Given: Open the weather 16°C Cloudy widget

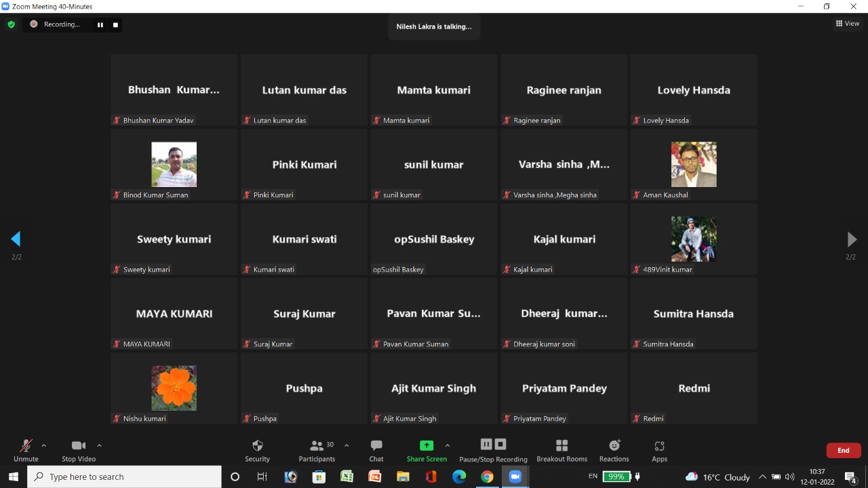Looking at the screenshot, I should (x=717, y=476).
